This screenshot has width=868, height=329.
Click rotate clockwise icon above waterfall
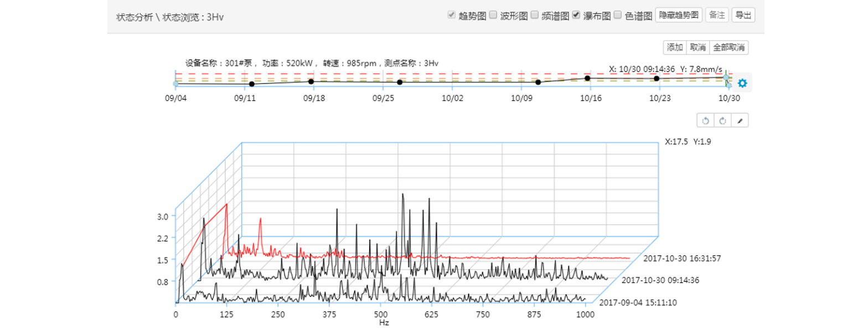tap(722, 121)
